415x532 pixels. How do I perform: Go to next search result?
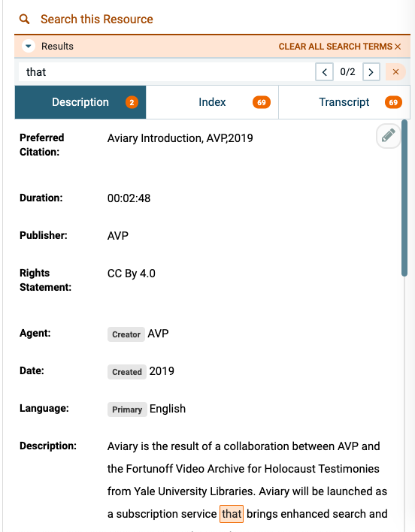tap(371, 72)
